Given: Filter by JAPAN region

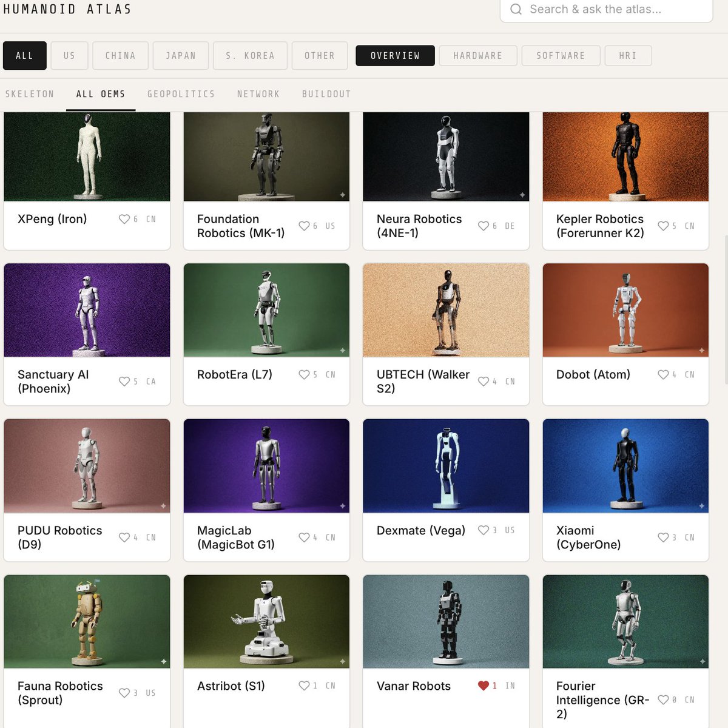Looking at the screenshot, I should tap(181, 55).
